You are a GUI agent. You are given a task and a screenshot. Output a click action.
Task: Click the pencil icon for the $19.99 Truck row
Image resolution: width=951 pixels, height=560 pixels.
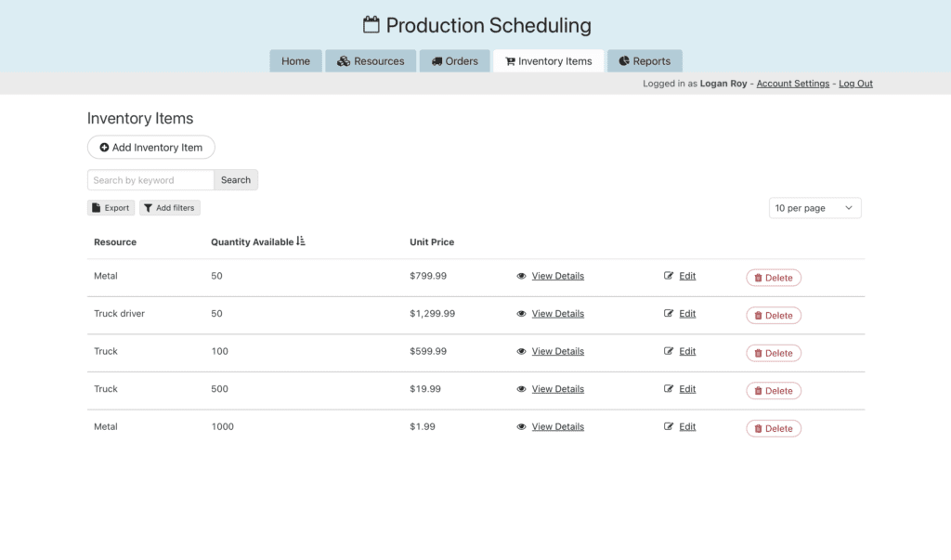click(x=669, y=389)
